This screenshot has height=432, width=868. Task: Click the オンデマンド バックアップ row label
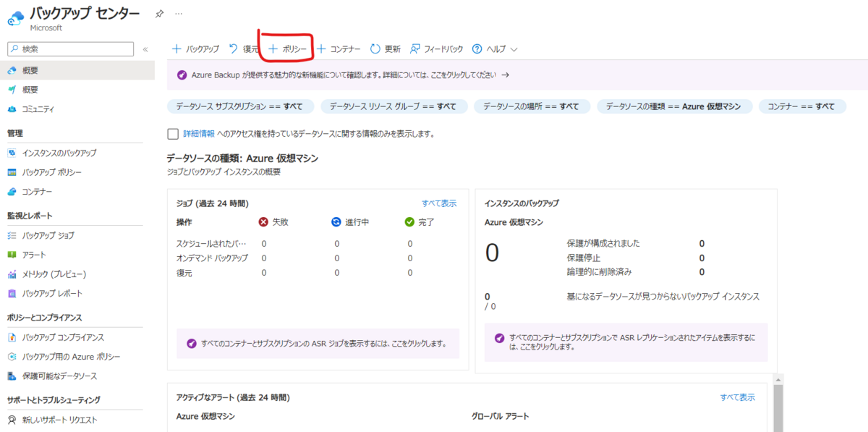[212, 258]
